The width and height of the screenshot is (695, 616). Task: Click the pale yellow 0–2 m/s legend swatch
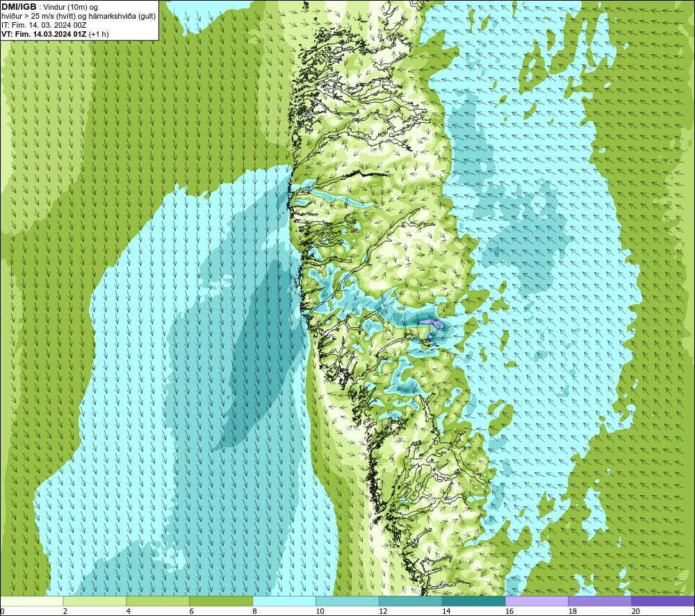(x=32, y=601)
